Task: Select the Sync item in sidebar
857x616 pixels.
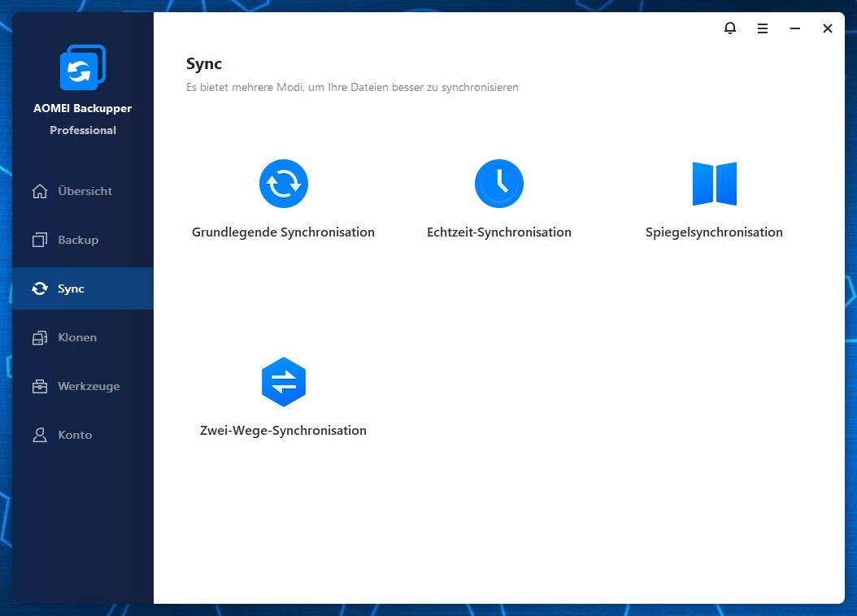Action: click(x=71, y=289)
